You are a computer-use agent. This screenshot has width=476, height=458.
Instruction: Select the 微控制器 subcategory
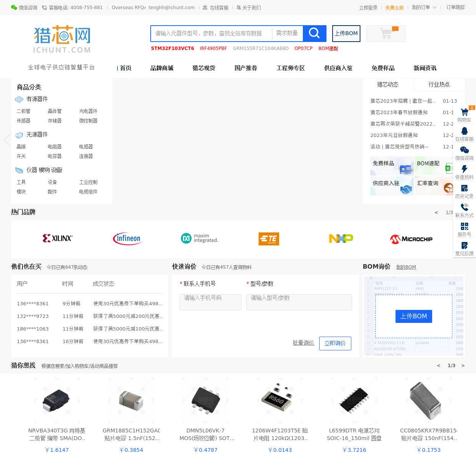[x=88, y=121]
